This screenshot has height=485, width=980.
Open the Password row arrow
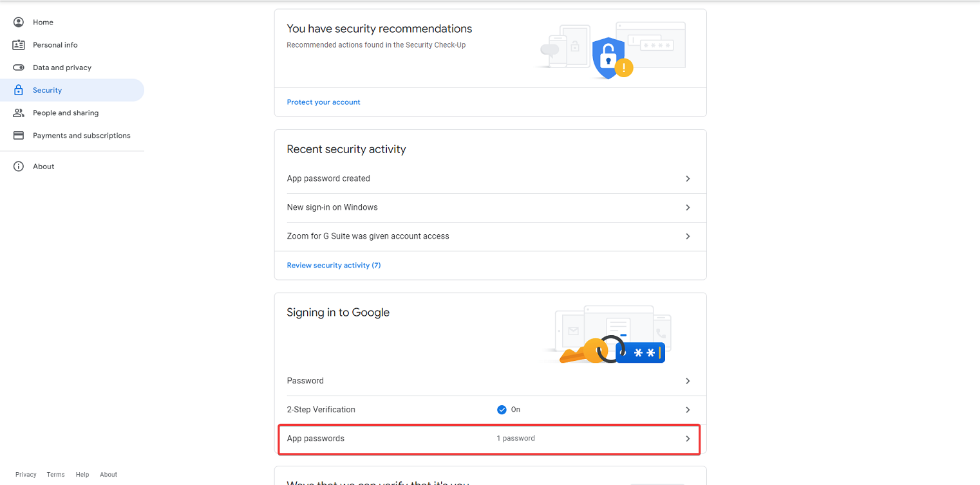[x=688, y=381]
